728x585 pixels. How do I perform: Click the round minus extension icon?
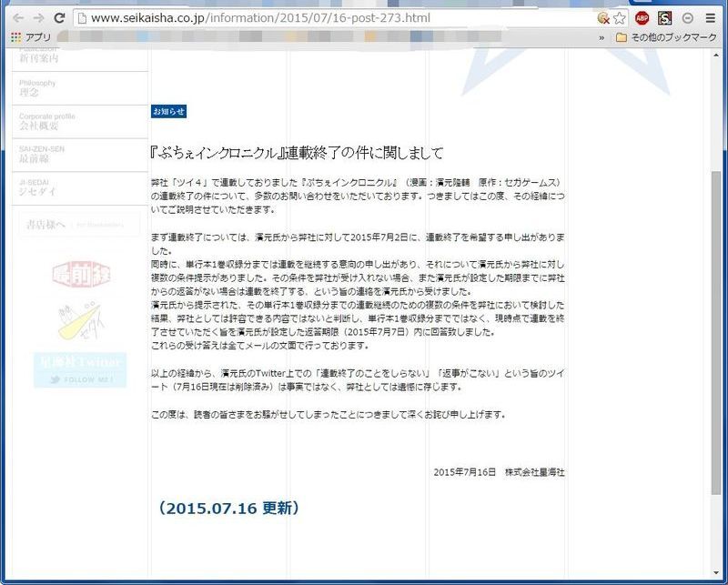(688, 18)
